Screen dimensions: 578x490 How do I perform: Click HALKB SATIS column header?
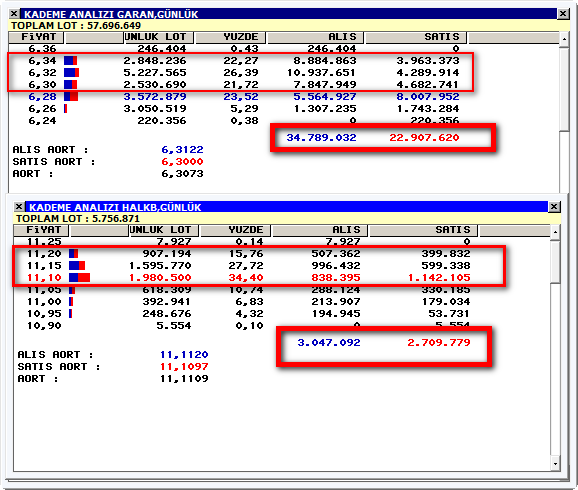[x=423, y=230]
